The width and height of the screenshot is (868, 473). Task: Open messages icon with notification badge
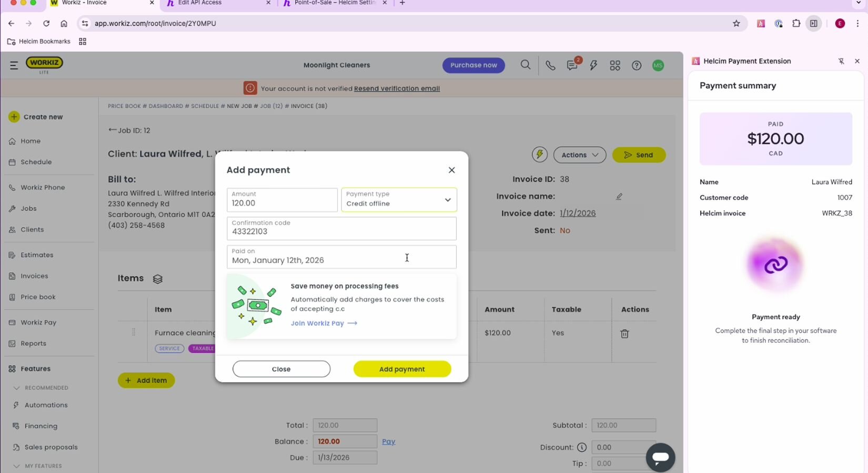coord(572,66)
